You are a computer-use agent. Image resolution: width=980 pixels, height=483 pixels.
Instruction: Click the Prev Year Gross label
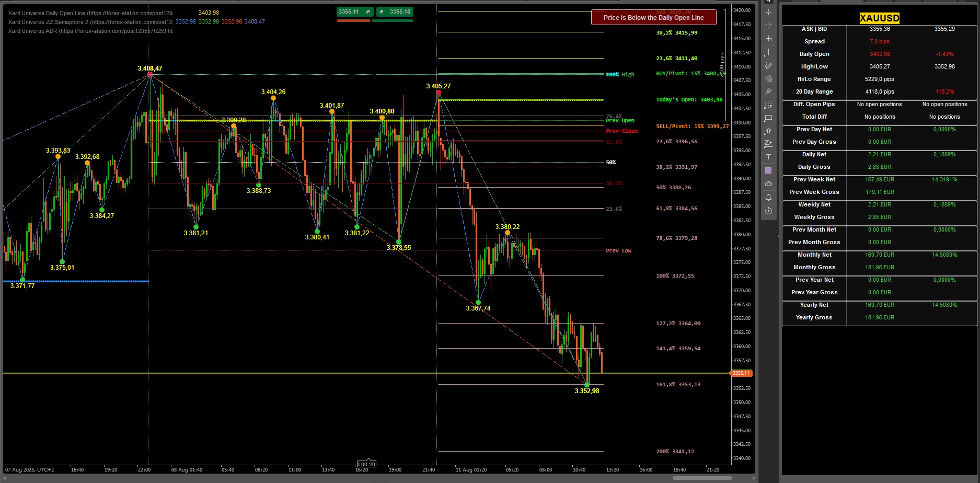814,292
